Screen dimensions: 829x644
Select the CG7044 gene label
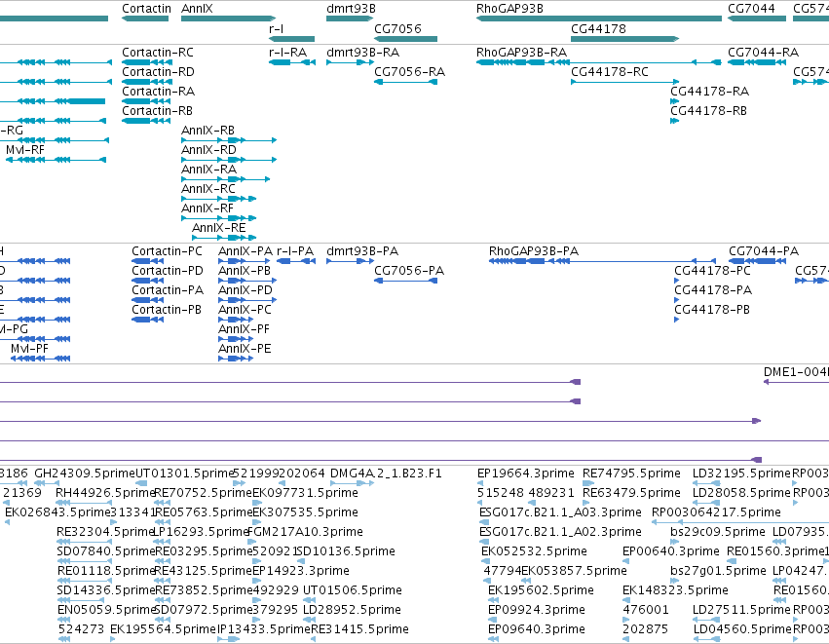(x=751, y=9)
